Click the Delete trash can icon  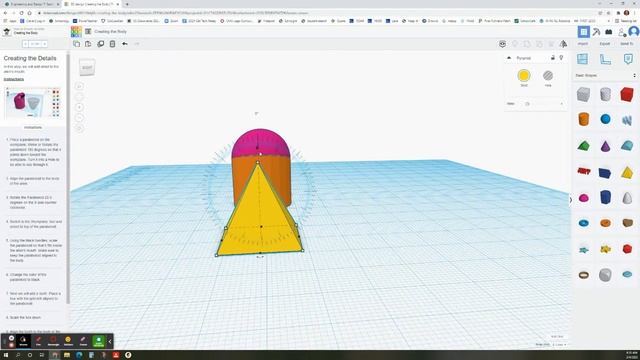tap(112, 44)
